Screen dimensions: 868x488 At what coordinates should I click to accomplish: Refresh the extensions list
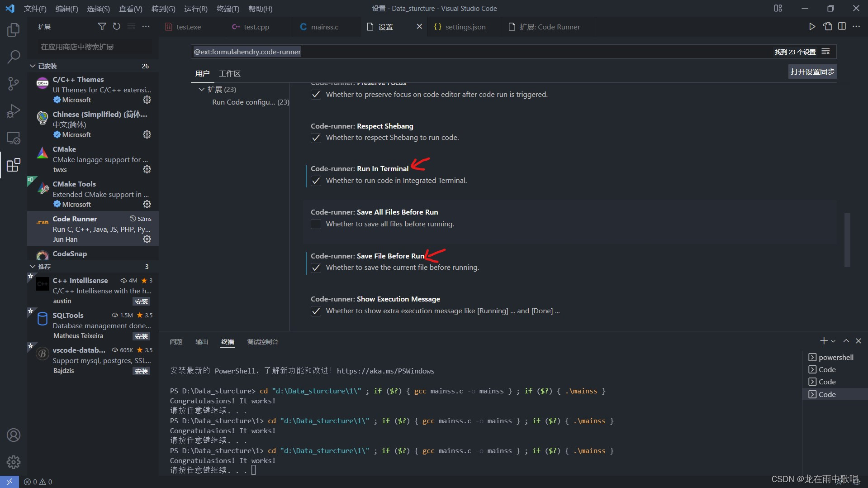(117, 27)
